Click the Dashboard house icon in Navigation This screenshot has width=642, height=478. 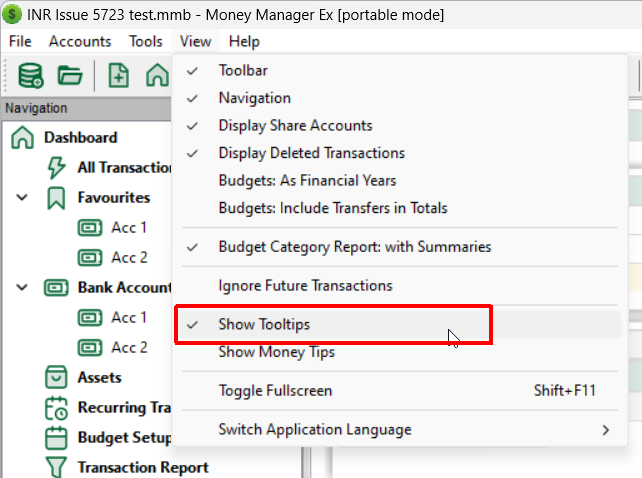coord(23,138)
